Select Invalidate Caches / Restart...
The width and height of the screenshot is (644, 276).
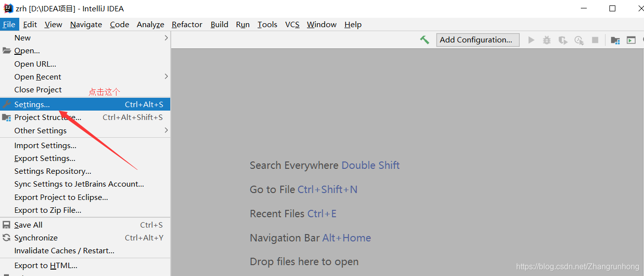click(85, 250)
